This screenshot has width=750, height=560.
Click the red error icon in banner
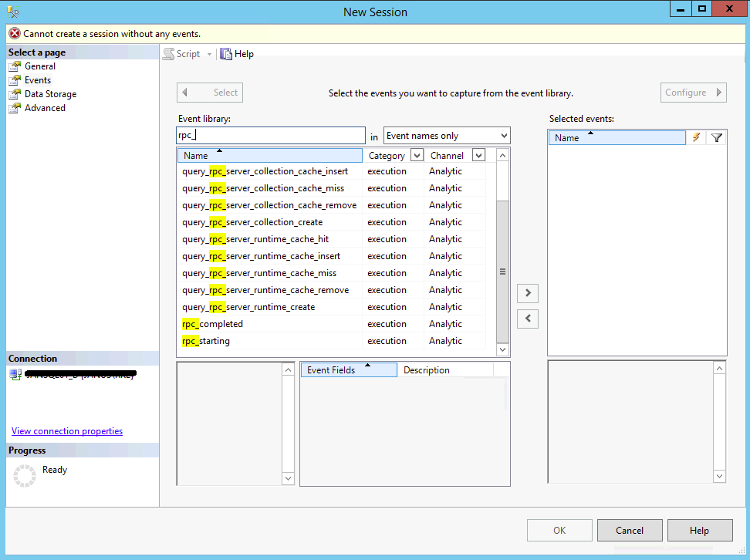click(x=15, y=34)
